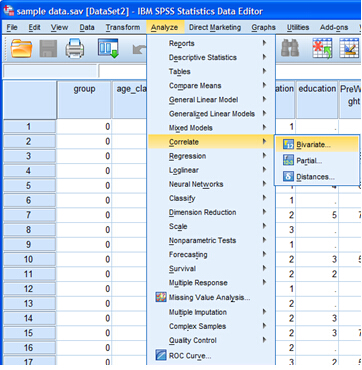
Task: Select row header number 12
Action: (x=29, y=289)
